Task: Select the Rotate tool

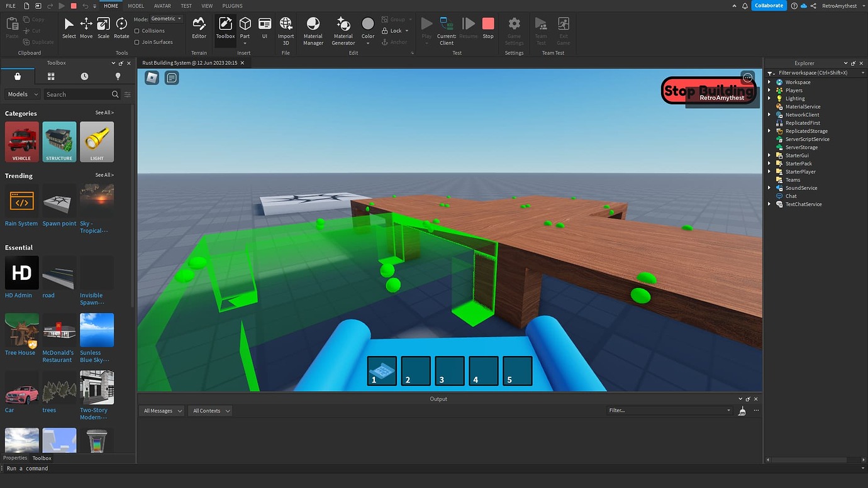Action: 121,28
